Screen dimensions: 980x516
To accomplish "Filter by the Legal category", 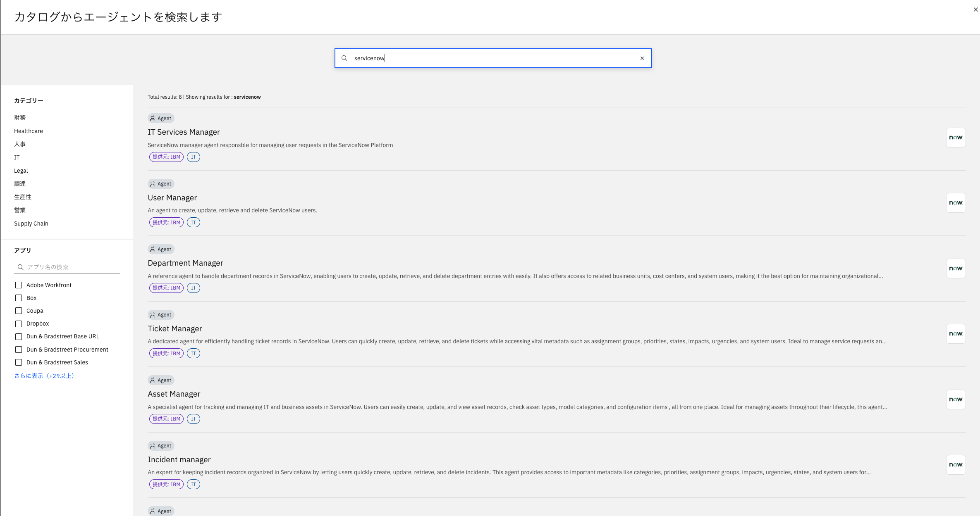I will pyautogui.click(x=21, y=171).
